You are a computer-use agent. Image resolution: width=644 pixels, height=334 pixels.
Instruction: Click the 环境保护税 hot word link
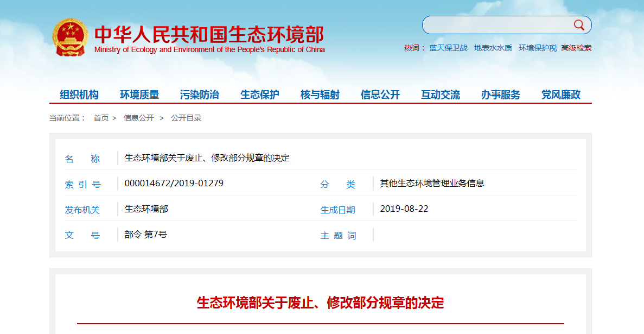[x=537, y=48]
